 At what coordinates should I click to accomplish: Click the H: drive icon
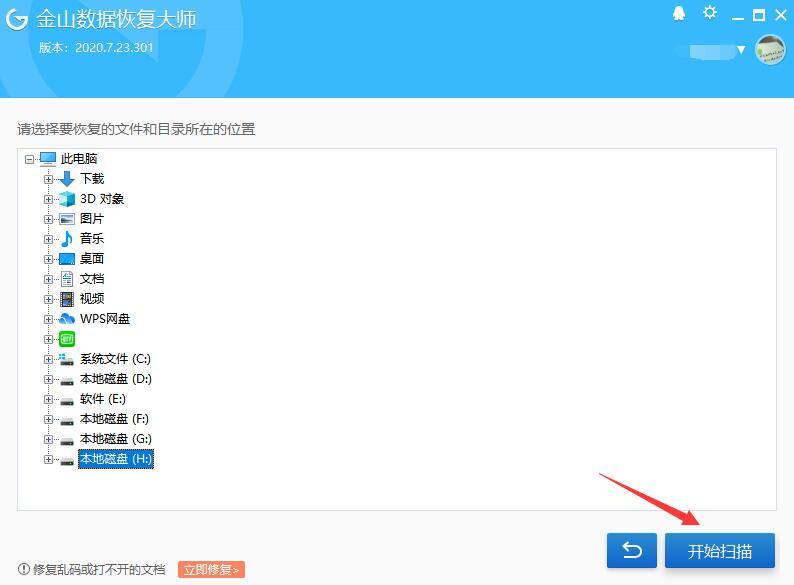click(67, 461)
